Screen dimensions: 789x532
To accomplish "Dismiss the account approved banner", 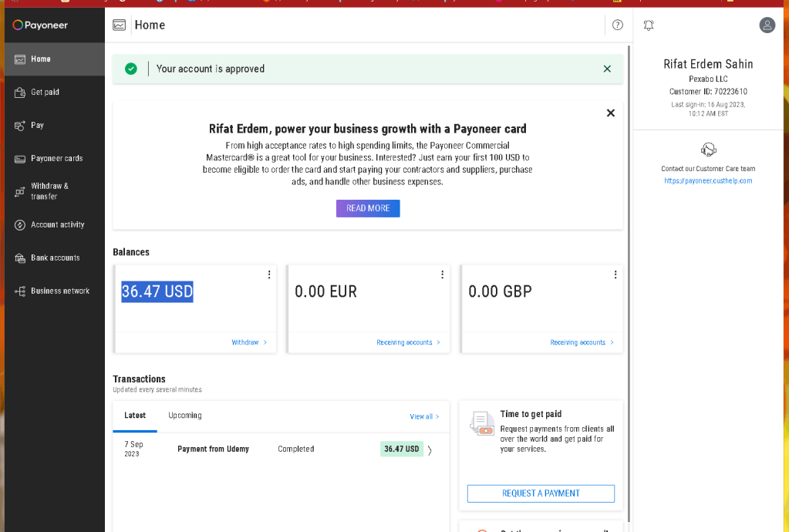I will pyautogui.click(x=607, y=69).
